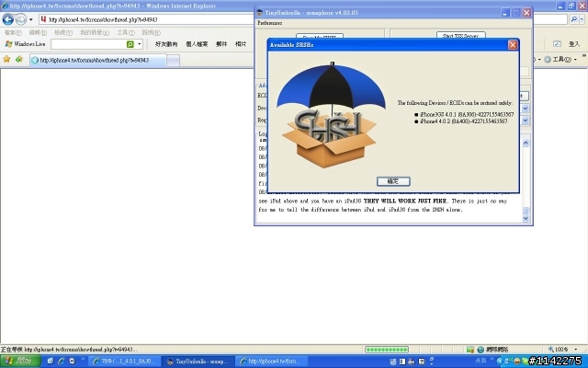Viewport: 588px width, 368px height.
Task: Click Internet Explorer back arrow button
Action: 8,19
